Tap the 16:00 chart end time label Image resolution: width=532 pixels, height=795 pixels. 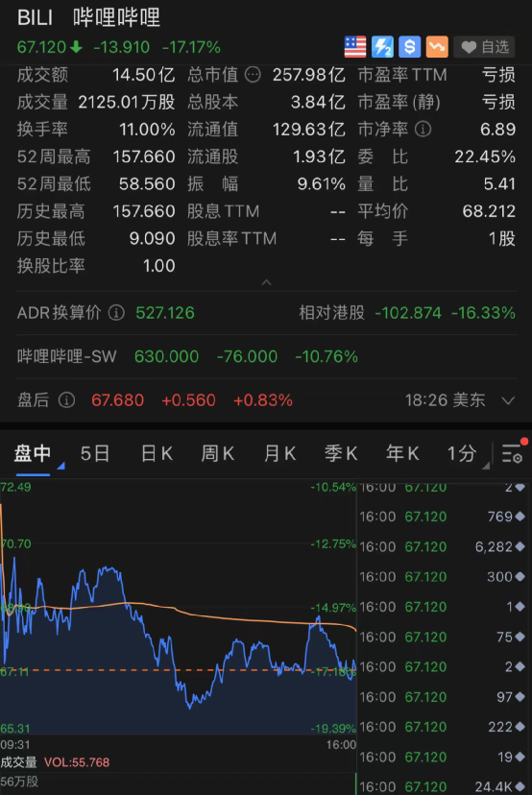coord(341,745)
